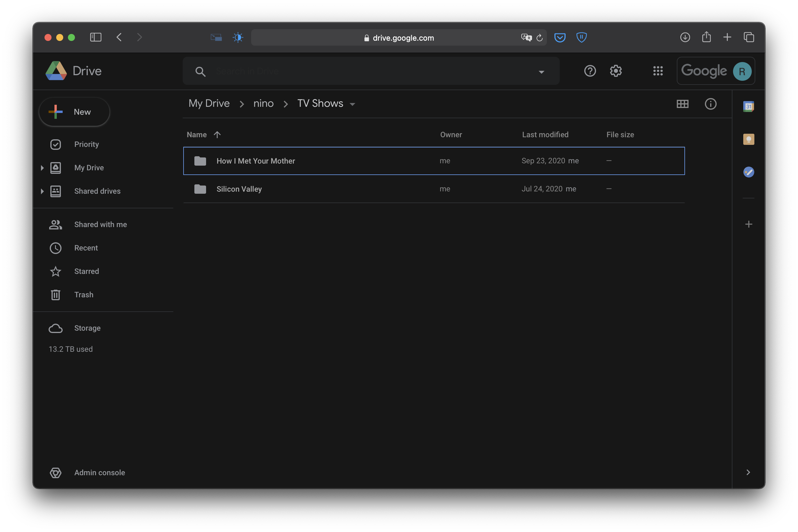Image resolution: width=798 pixels, height=532 pixels.
Task: Open Drive settings gear
Action: click(x=616, y=71)
